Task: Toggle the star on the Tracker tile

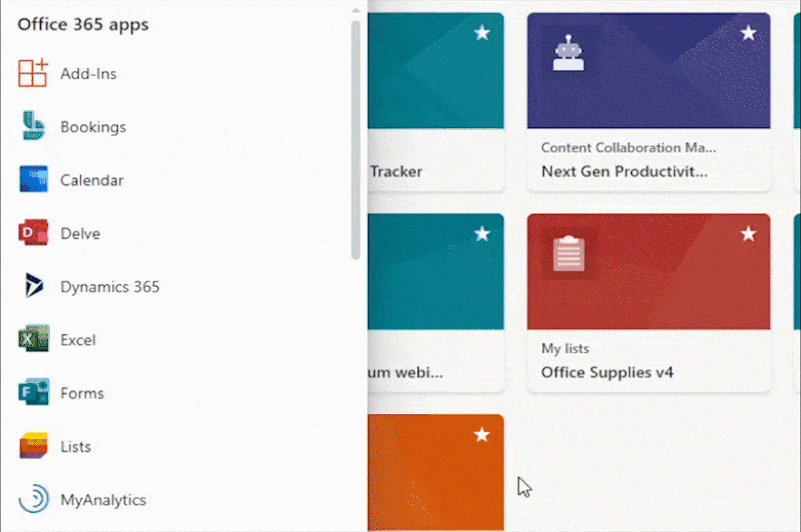Action: click(x=482, y=33)
